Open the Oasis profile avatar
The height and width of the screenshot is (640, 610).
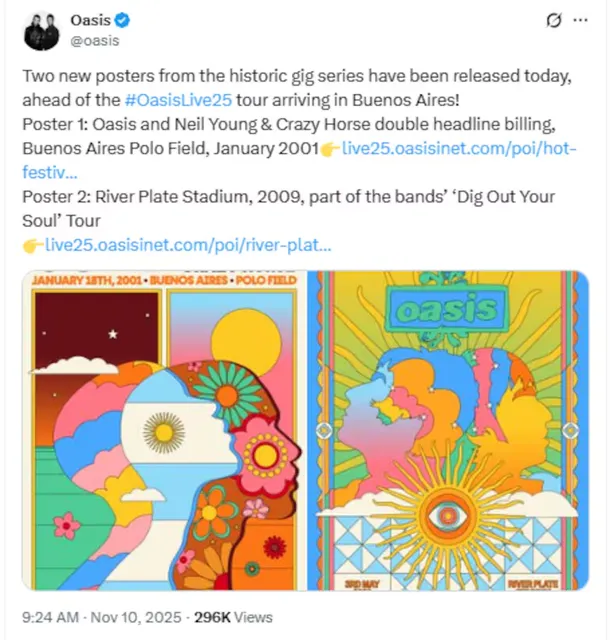(x=41, y=30)
